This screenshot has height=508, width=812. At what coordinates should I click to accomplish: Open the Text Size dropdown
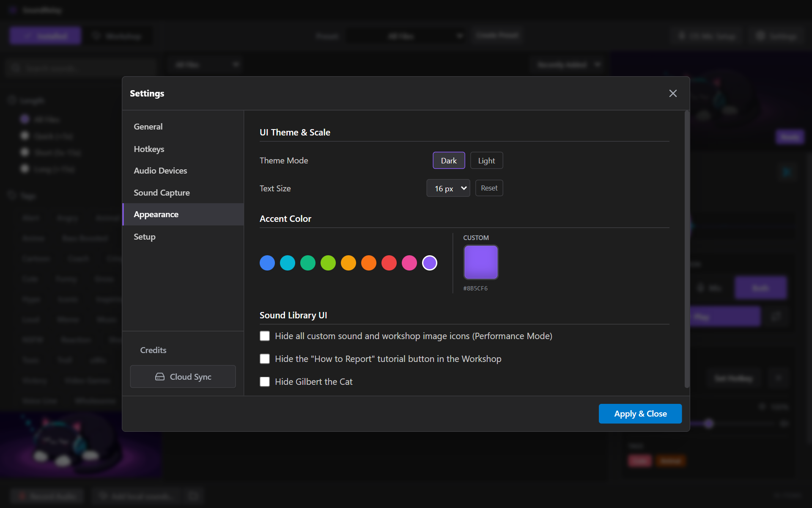[x=448, y=188]
